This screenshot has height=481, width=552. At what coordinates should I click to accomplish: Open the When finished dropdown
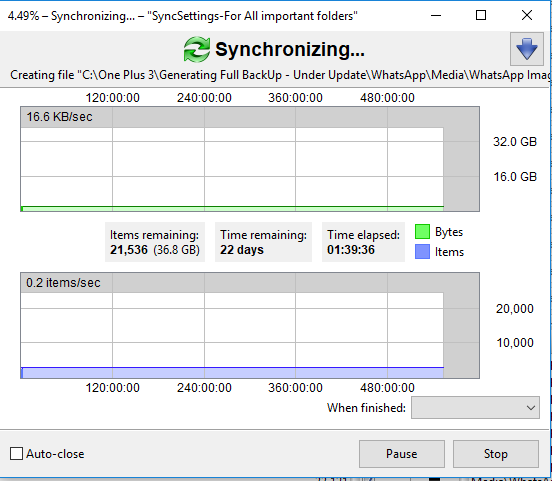(x=475, y=408)
